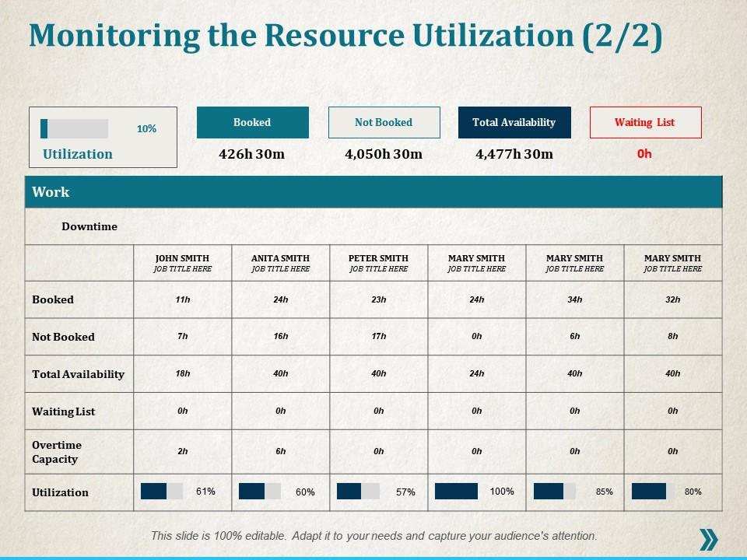Click the 80% utilization bar
747x560 pixels.
point(652,492)
